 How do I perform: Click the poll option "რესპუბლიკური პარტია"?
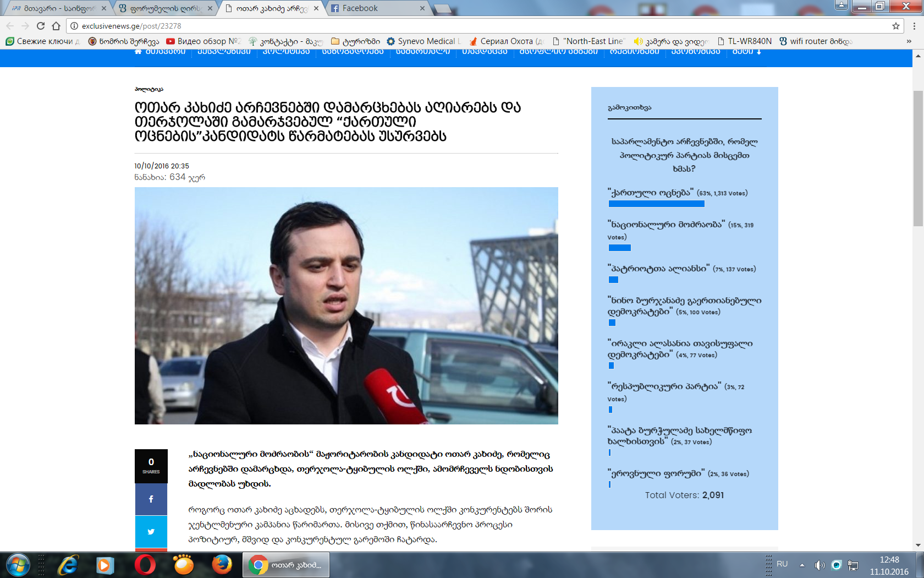[664, 386]
